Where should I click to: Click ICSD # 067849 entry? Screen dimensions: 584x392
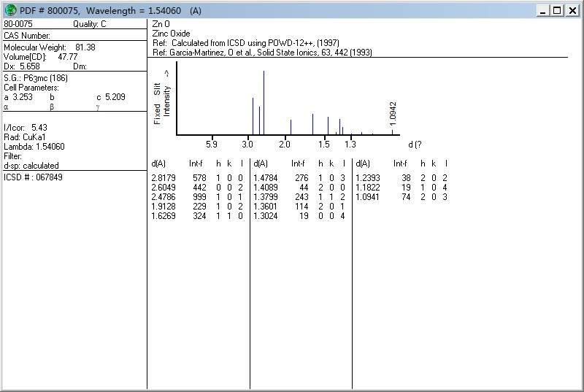tap(33, 177)
